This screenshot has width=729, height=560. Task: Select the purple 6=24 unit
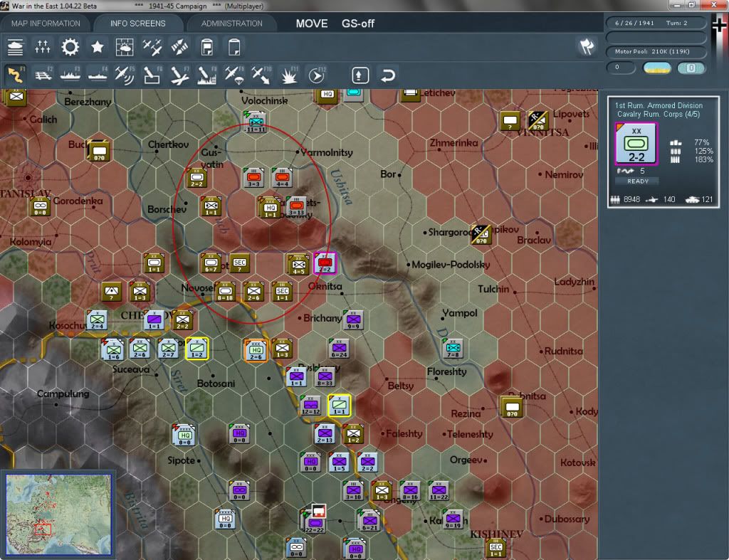(x=339, y=349)
